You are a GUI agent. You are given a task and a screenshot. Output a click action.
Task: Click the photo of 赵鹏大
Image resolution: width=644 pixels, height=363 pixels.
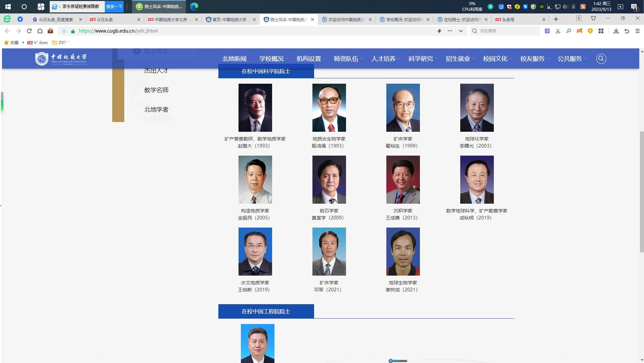coord(255,108)
